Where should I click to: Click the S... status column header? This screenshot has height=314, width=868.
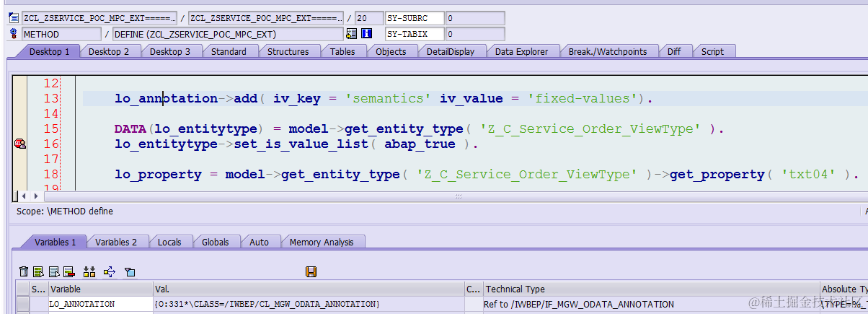[39, 289]
